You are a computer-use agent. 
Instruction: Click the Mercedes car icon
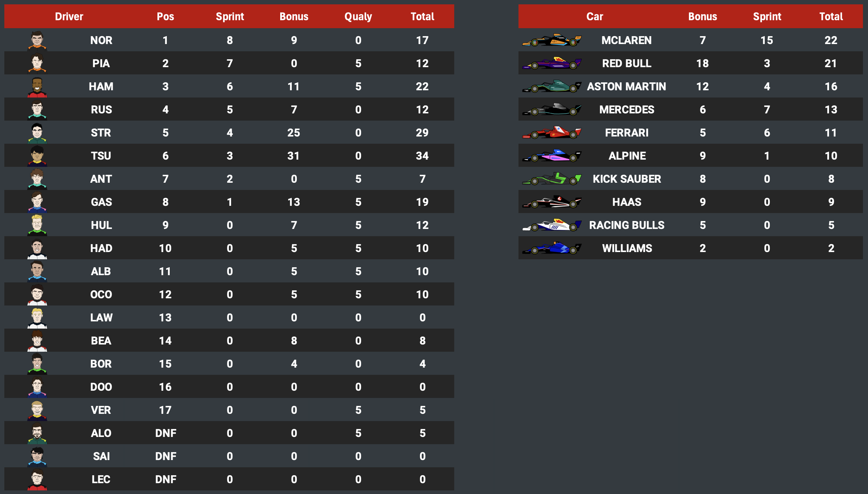click(x=552, y=109)
